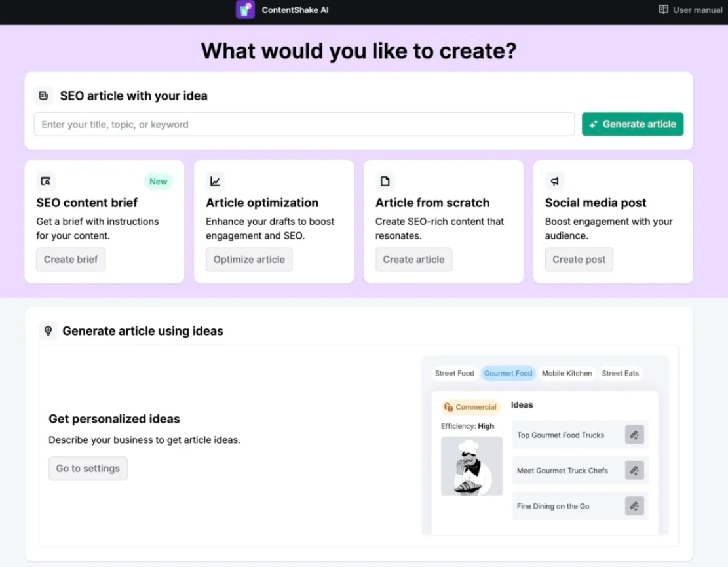Select the Gourmet Food topic tab

pos(508,374)
